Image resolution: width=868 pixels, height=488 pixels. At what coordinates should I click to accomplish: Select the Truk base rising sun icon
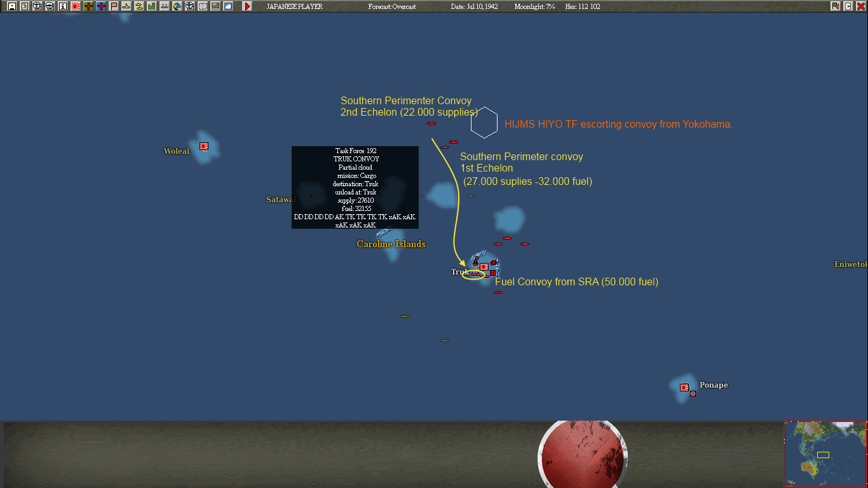coord(484,267)
